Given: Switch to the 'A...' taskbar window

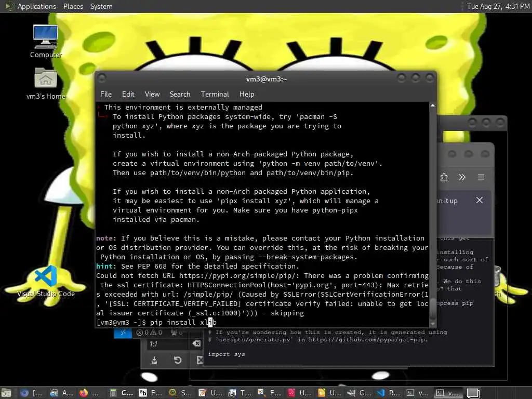Looking at the screenshot, I should [61, 393].
